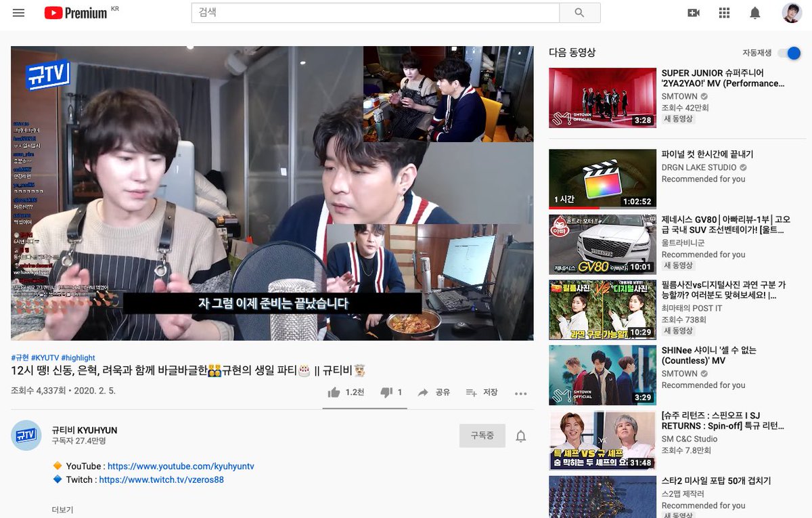Open the 올트라비니군 channel name
812x518 pixels.
[x=683, y=242]
